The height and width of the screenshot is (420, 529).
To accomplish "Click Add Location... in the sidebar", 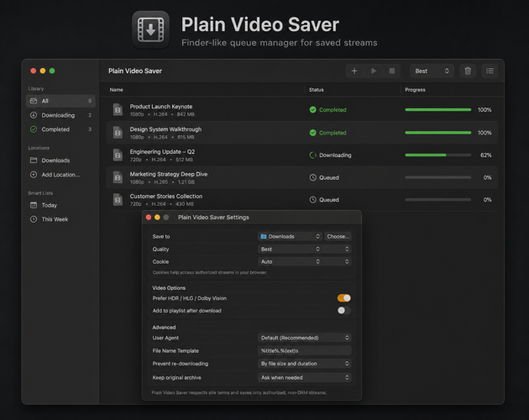I will [x=60, y=175].
